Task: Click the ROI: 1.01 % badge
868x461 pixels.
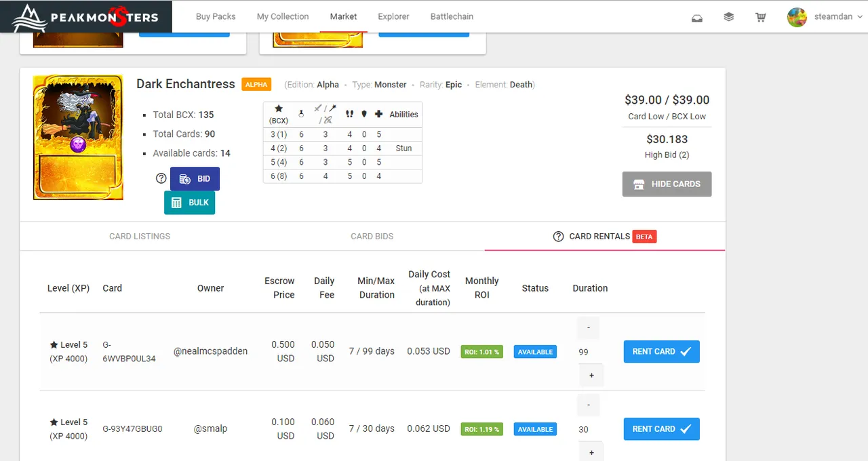Action: (482, 352)
